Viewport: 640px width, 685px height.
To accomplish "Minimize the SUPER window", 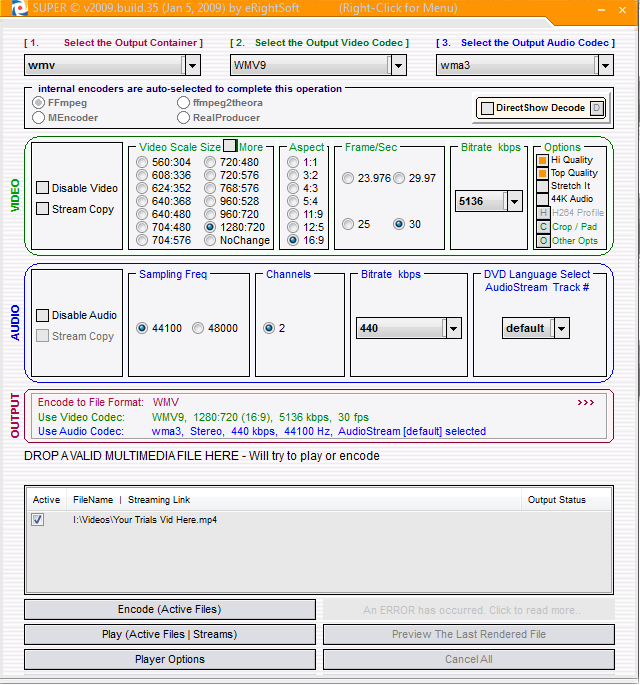I will tap(602, 10).
